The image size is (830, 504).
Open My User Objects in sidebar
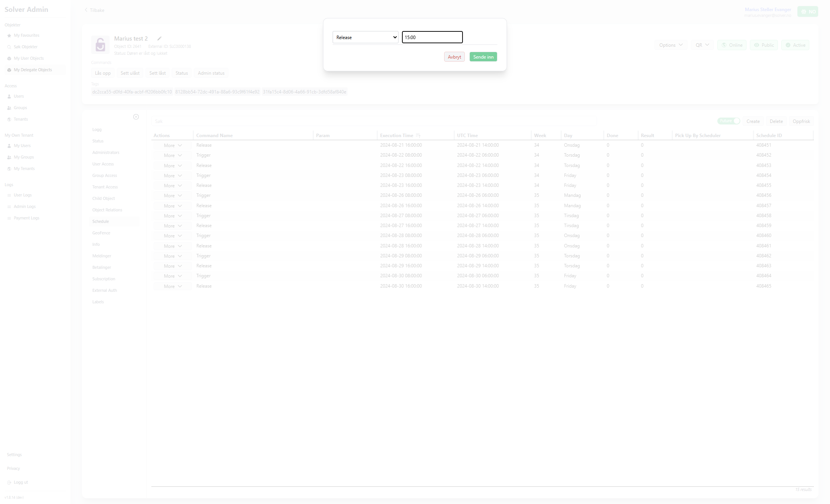(29, 58)
